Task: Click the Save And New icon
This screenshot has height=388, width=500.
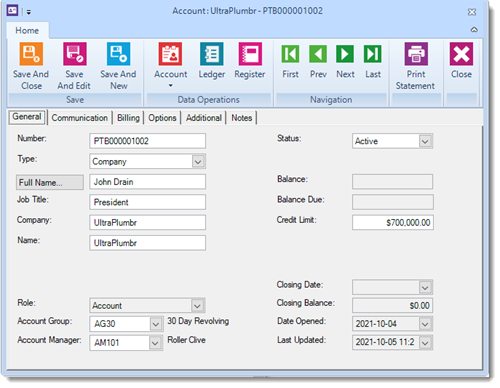Action: [118, 54]
